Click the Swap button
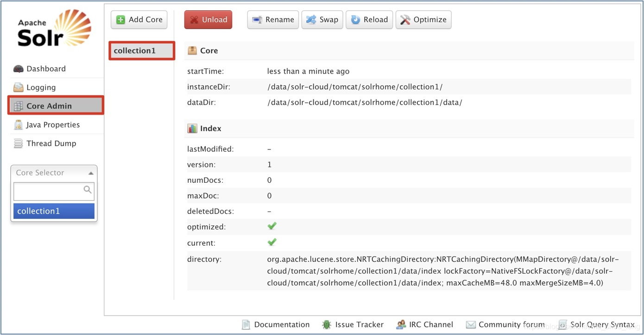The width and height of the screenshot is (644, 335). 322,19
